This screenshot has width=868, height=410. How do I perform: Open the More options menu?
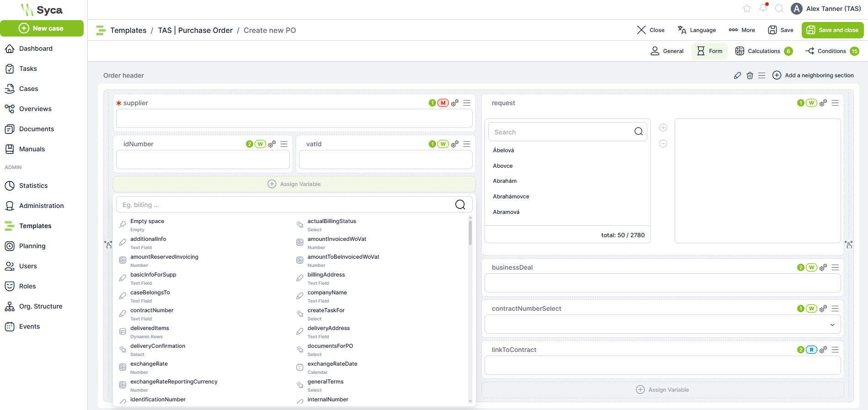click(x=742, y=30)
